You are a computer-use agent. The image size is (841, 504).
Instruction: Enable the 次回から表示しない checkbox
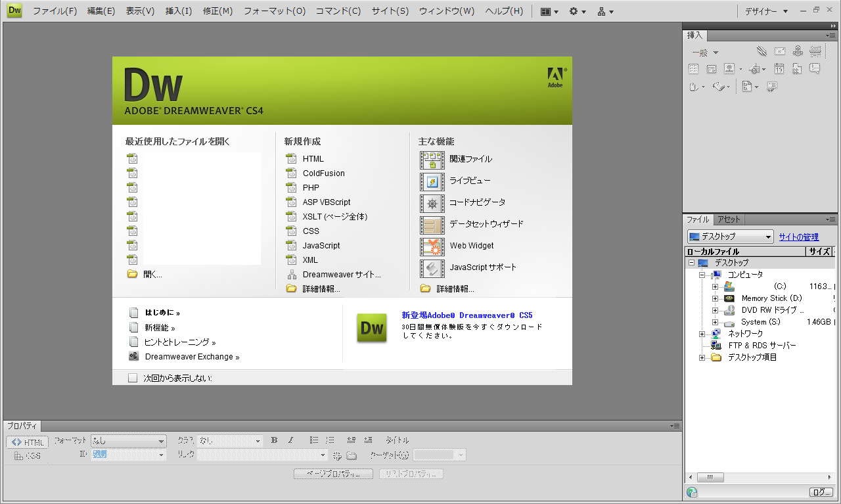[133, 378]
